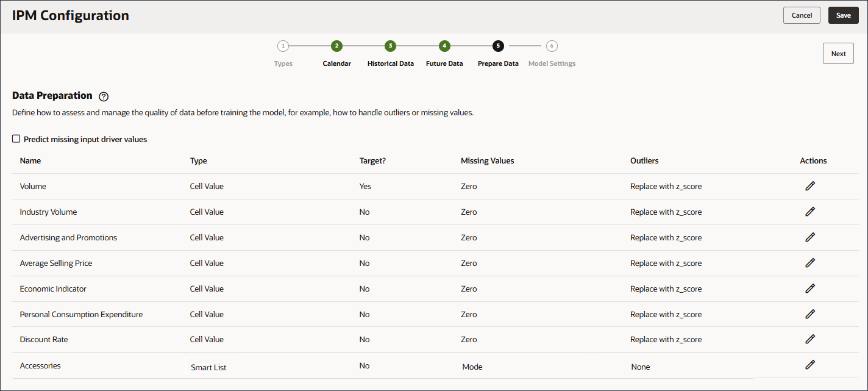The image size is (868, 391).
Task: Open edit for Average Selling Price
Action: click(x=809, y=263)
